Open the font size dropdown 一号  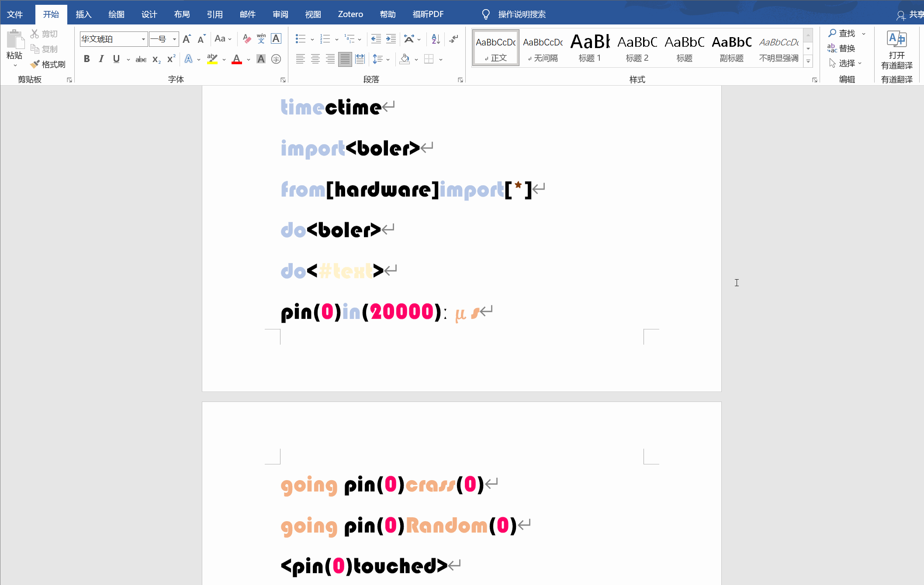[174, 39]
